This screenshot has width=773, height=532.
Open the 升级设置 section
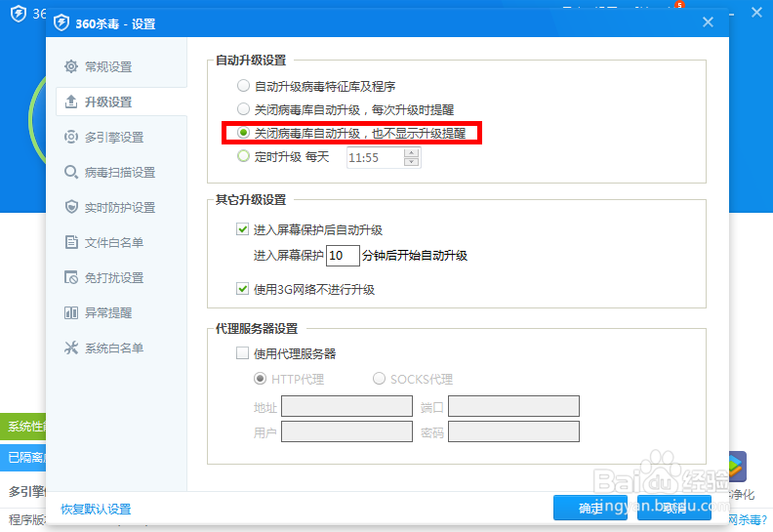point(121,102)
